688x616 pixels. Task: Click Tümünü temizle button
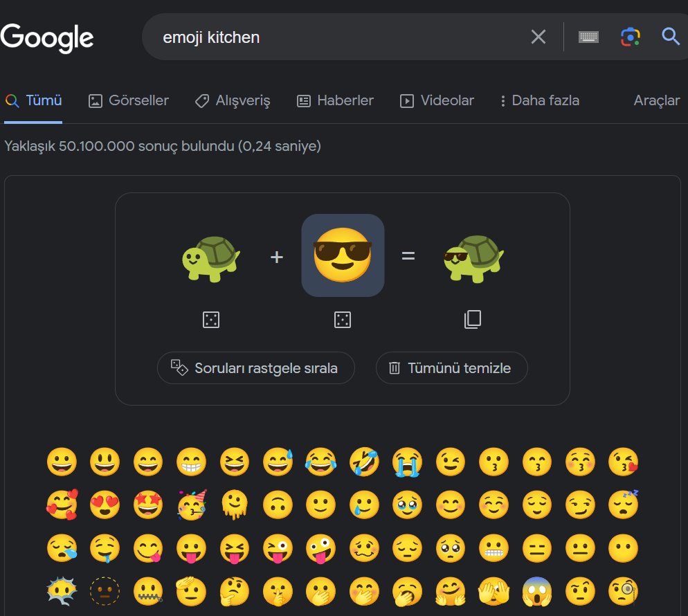tap(451, 368)
